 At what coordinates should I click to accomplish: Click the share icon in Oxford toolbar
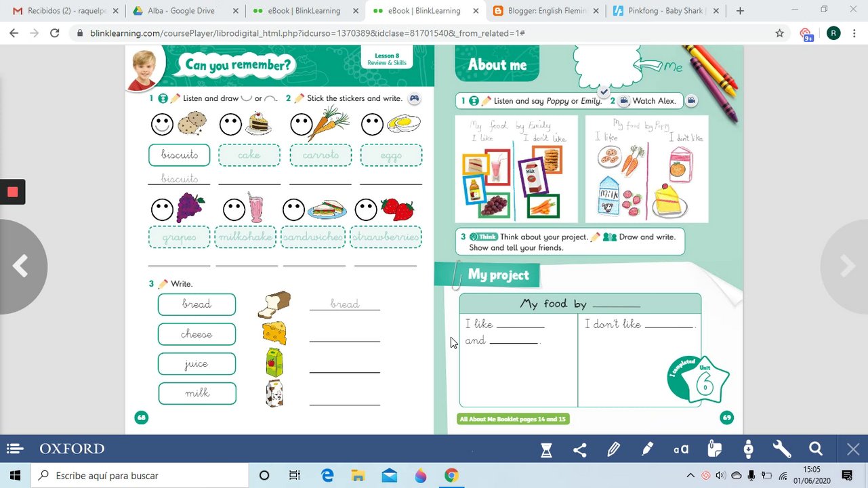(x=579, y=449)
